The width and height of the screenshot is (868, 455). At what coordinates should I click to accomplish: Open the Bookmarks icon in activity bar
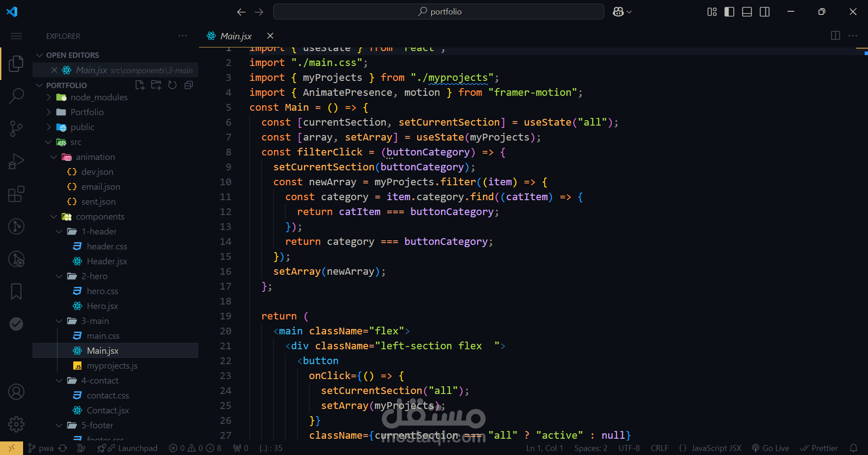pos(16,291)
